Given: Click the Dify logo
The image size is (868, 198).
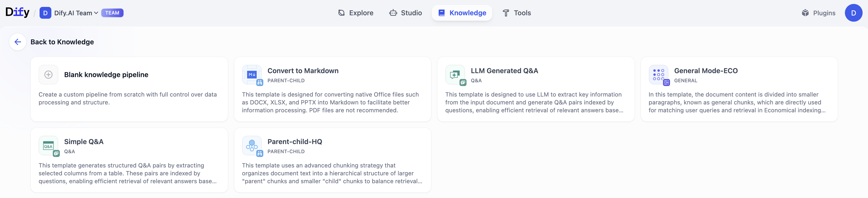Looking at the screenshot, I should [17, 13].
